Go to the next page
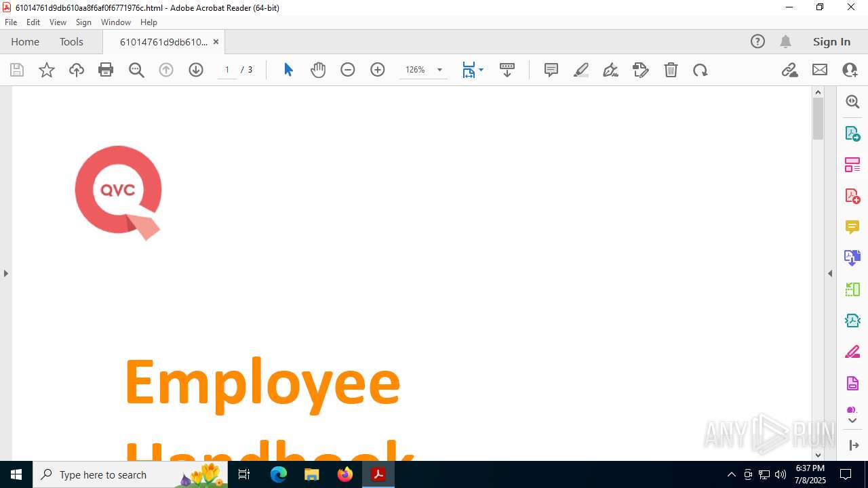This screenshot has width=868, height=488. pyautogui.click(x=196, y=70)
